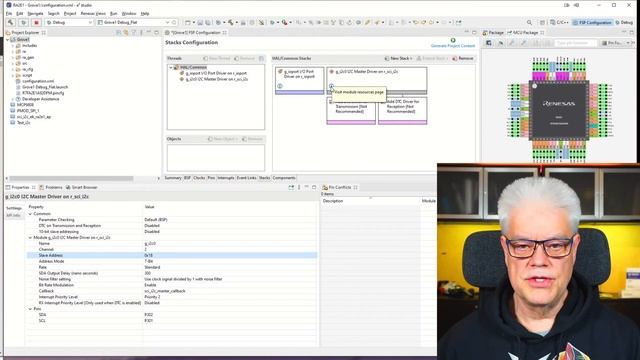This screenshot has height=360, width=640.
Task: Switch to the Debug perspective
Action: pyautogui.click(x=624, y=22)
